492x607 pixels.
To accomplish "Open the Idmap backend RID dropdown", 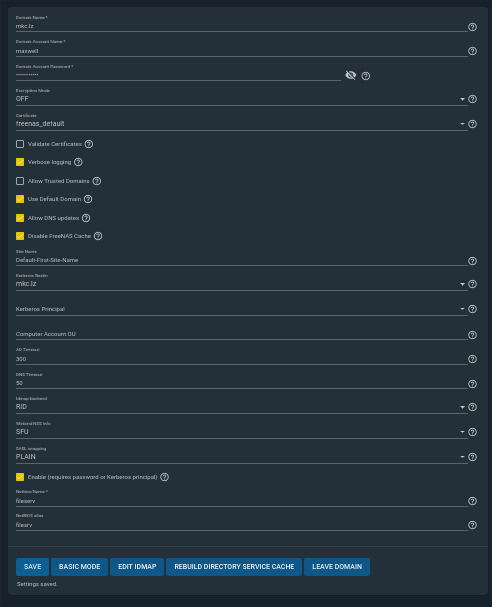I will 241,407.
